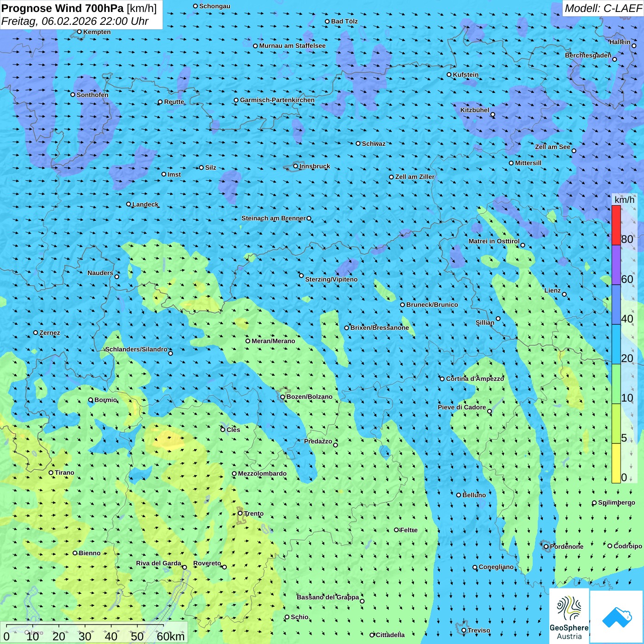
Task: Click the 'Modell: C-LAEF' label
Action: [603, 8]
